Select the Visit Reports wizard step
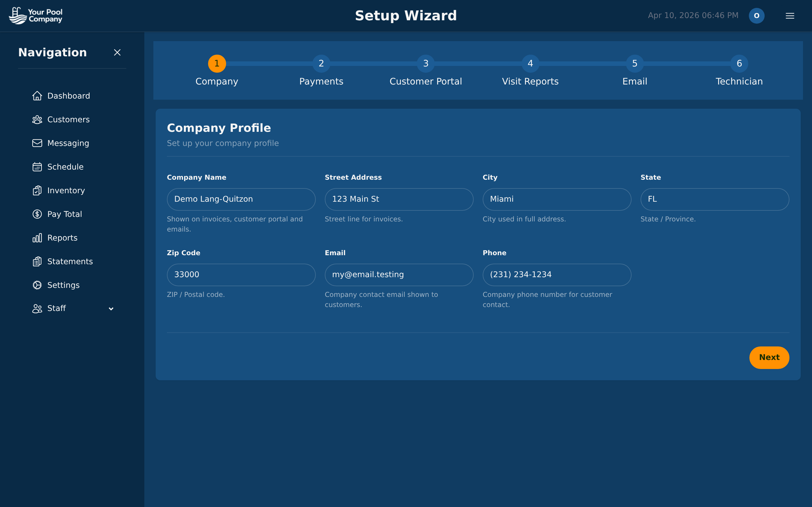The image size is (812, 507). 530,63
